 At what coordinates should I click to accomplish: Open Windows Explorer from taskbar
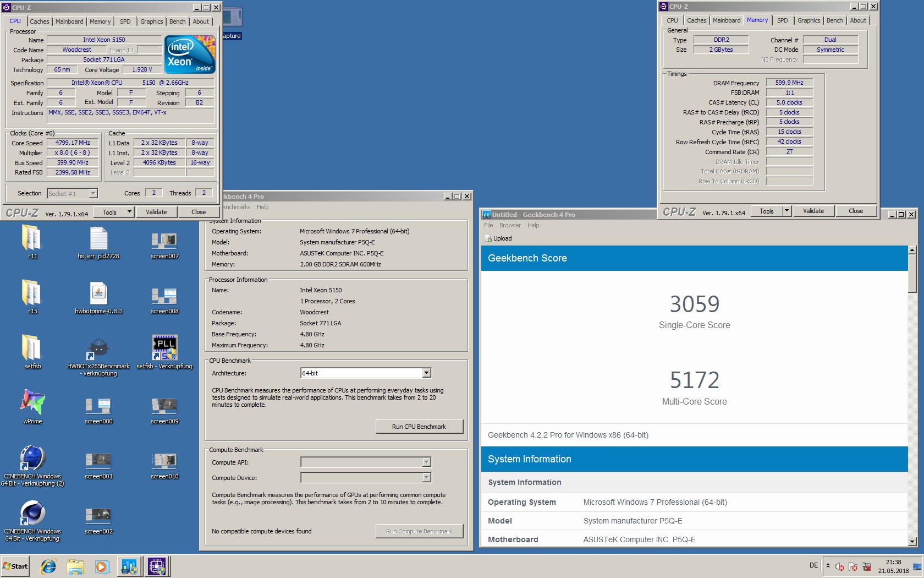[x=75, y=566]
